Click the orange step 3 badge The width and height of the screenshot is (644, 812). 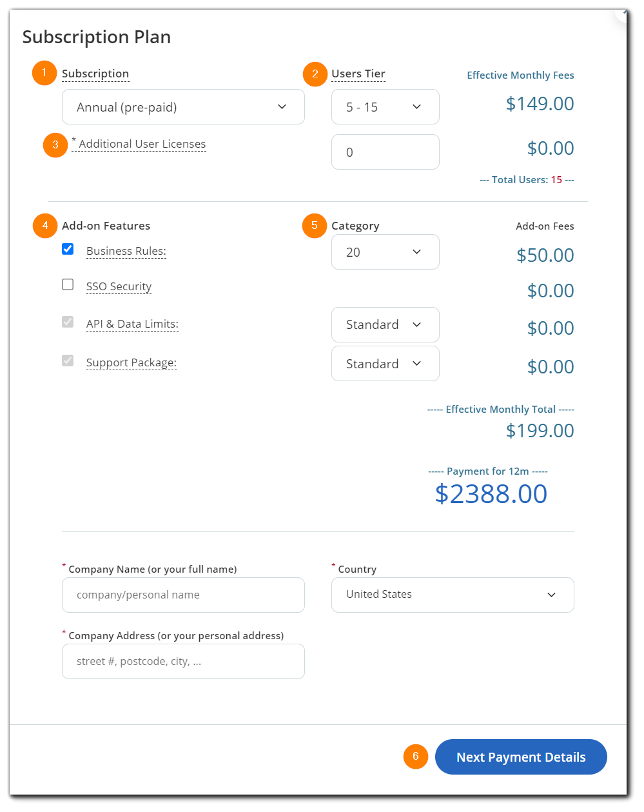tap(55, 144)
